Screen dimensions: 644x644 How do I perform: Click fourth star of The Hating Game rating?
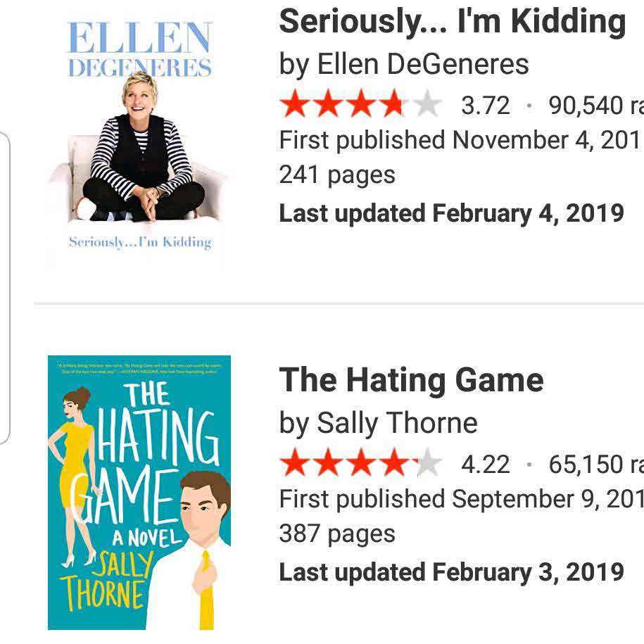click(x=393, y=465)
